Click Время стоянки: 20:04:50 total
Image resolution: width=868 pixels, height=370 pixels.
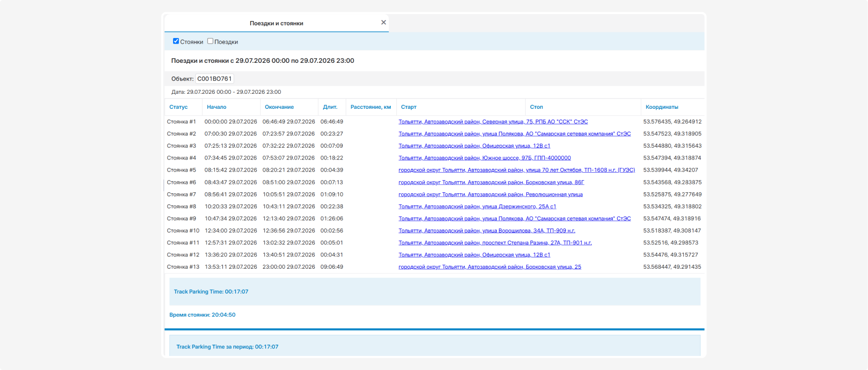202,315
